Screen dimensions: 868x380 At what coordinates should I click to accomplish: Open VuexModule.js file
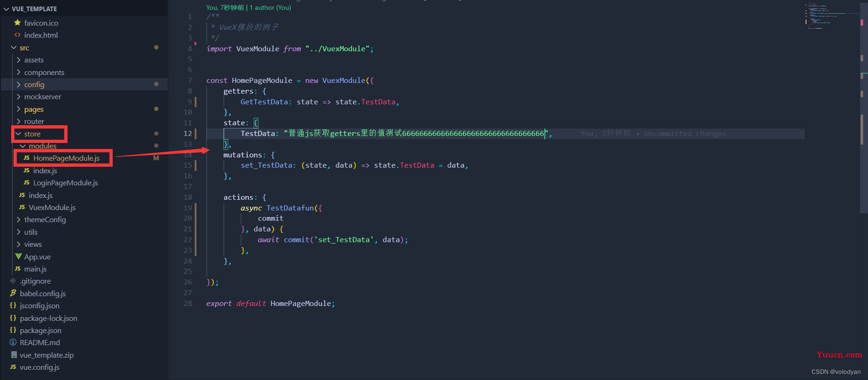52,207
